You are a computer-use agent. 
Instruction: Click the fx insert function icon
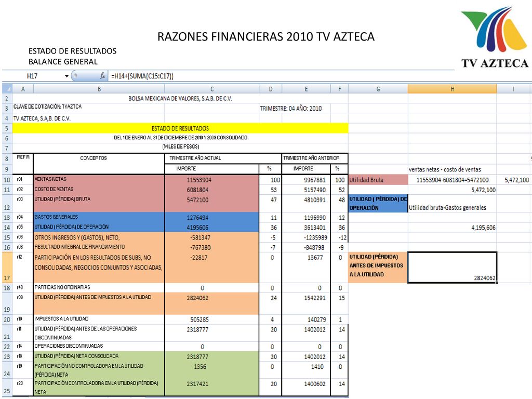[x=102, y=76]
